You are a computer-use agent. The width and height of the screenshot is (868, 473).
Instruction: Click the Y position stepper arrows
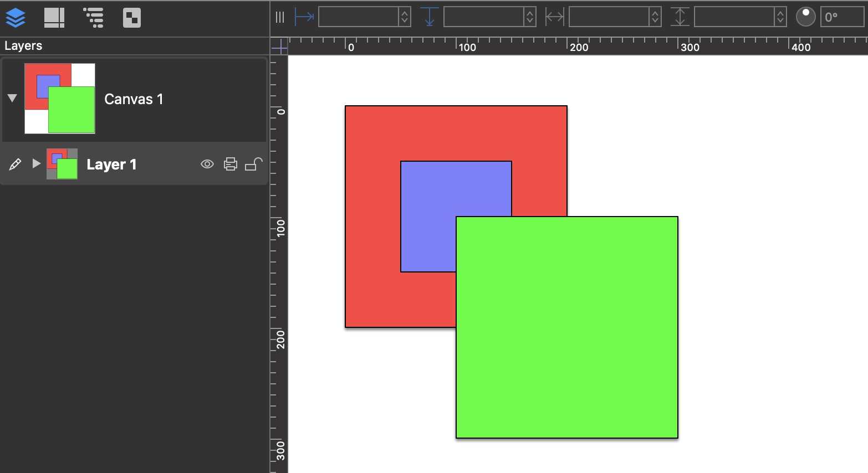click(530, 17)
